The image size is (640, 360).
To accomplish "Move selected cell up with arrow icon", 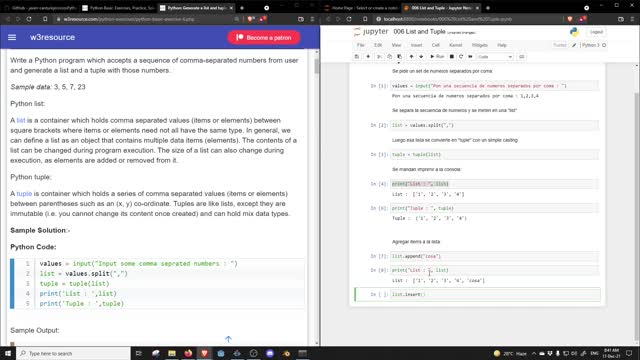I will pyautogui.click(x=411, y=57).
